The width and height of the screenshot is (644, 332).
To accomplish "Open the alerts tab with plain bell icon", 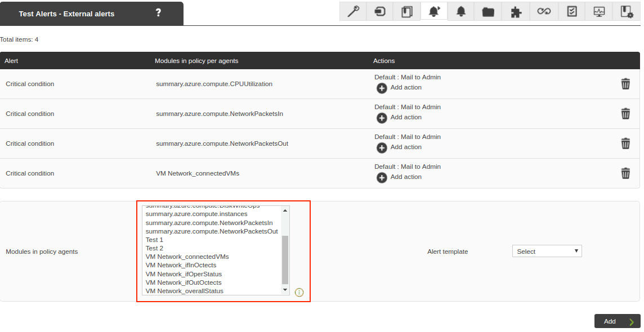I will 461,11.
